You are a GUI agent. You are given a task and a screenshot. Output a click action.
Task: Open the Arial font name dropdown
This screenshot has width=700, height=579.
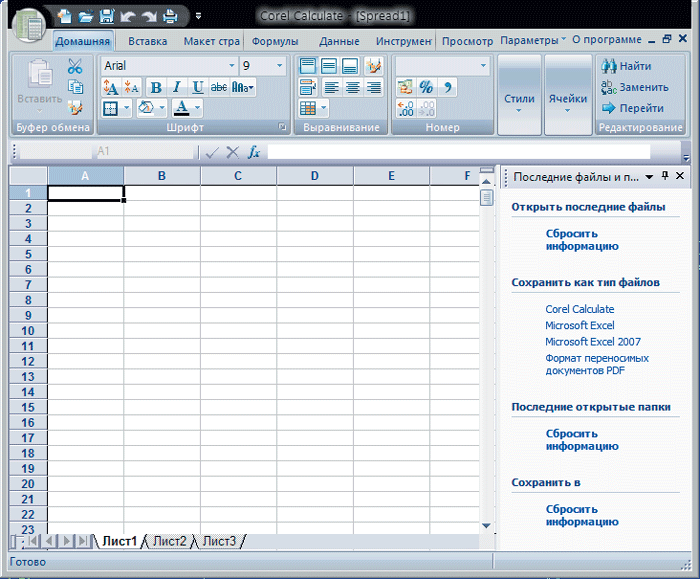click(x=231, y=66)
